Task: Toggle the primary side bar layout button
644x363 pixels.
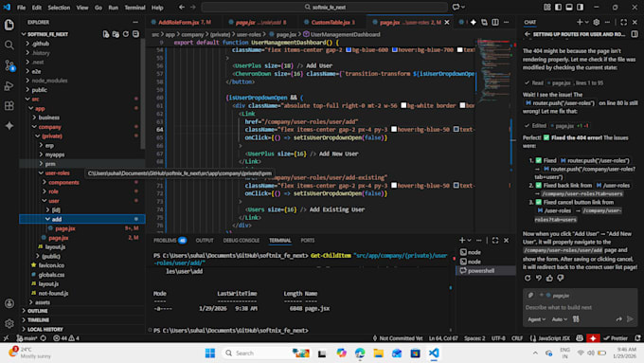Action: 558,7
